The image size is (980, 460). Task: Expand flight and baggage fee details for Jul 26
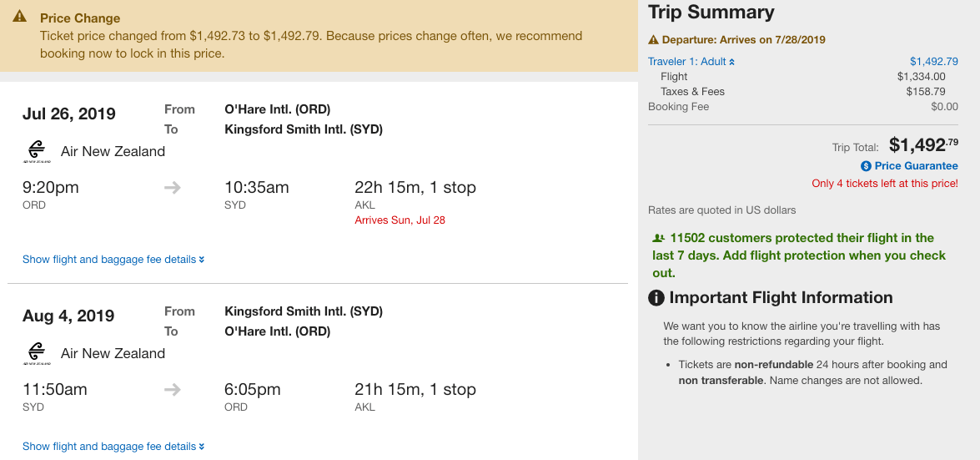(x=113, y=260)
